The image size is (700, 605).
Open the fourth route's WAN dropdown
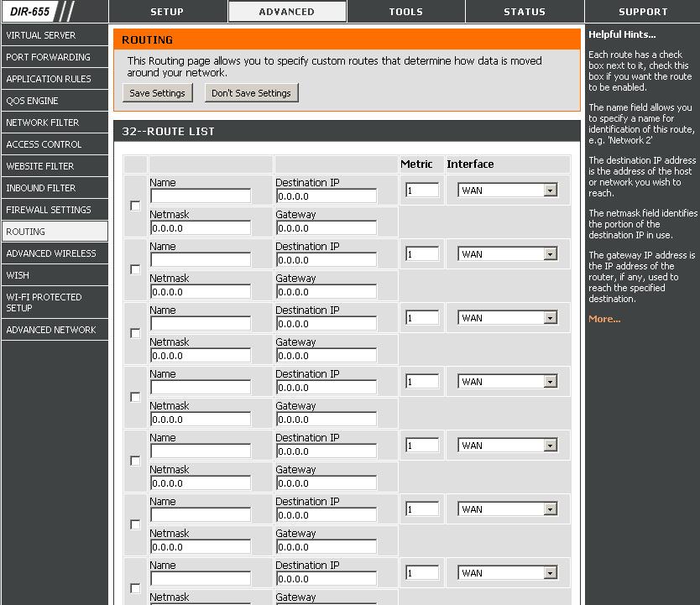(x=507, y=382)
